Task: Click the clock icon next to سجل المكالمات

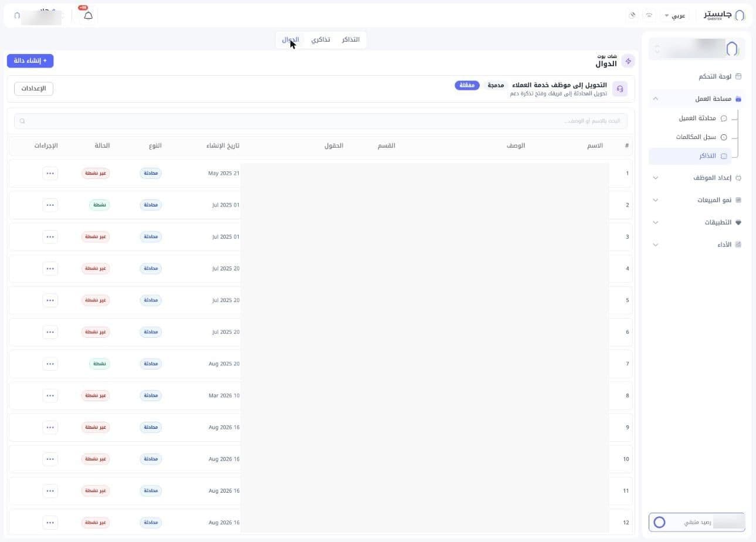Action: pyautogui.click(x=724, y=137)
